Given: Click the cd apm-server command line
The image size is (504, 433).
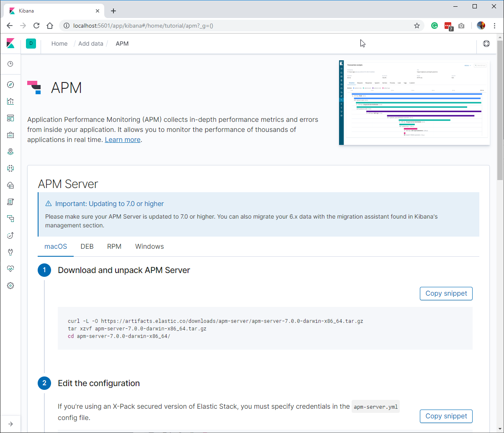Looking at the screenshot, I should tap(119, 336).
